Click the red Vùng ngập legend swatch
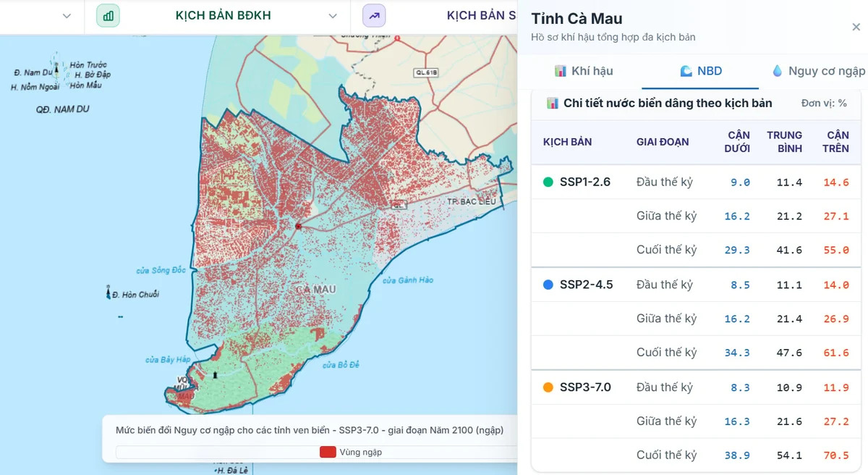 (328, 452)
